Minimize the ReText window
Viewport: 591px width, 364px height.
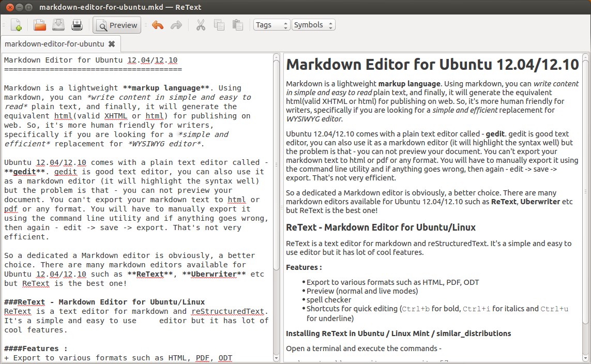[19, 7]
